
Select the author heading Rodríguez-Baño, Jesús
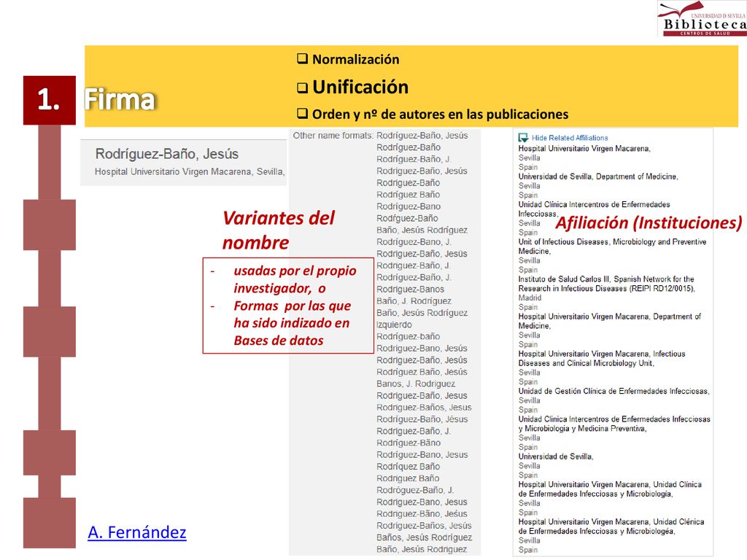pyautogui.click(x=167, y=154)
